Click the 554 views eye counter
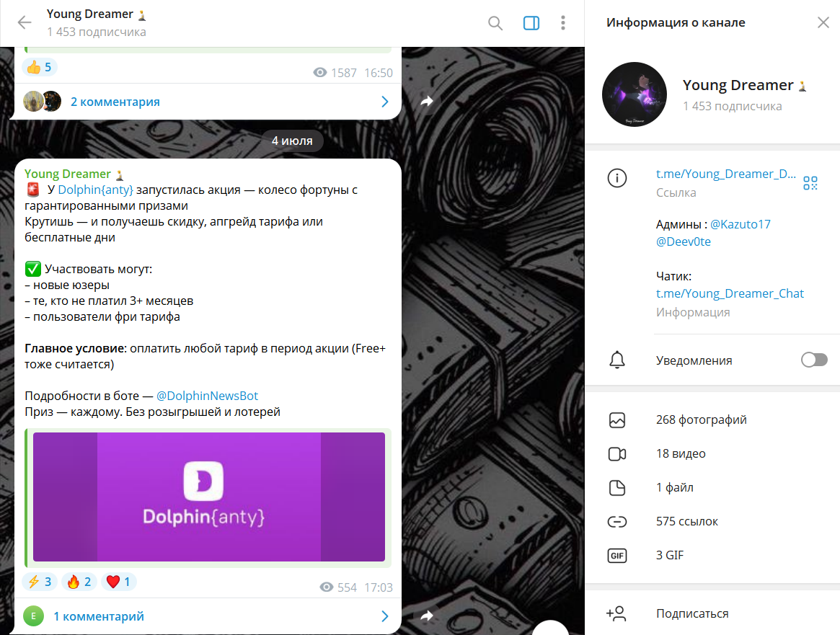The height and width of the screenshot is (635, 840). 338,587
